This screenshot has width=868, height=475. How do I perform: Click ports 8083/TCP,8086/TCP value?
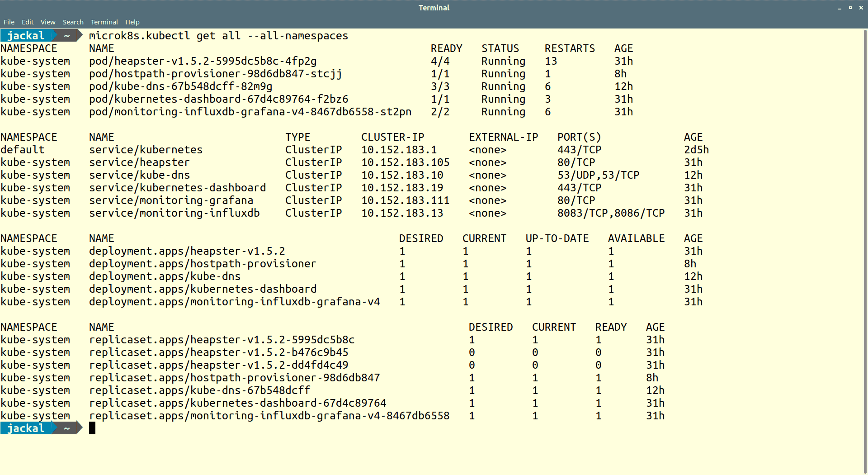611,213
